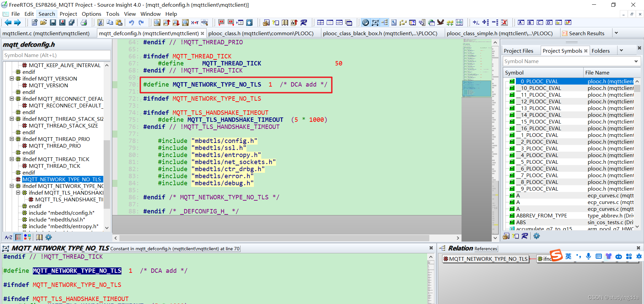644x304 pixels.
Task: Click the layout B toolbar icon
Action: click(530, 22)
